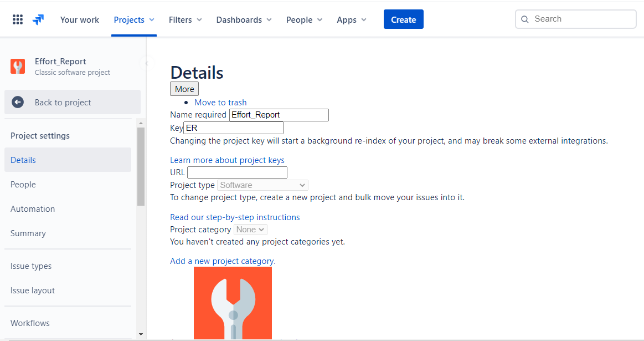Open Summary in project settings
Screen dimensions: 644x341
[x=68, y=233]
